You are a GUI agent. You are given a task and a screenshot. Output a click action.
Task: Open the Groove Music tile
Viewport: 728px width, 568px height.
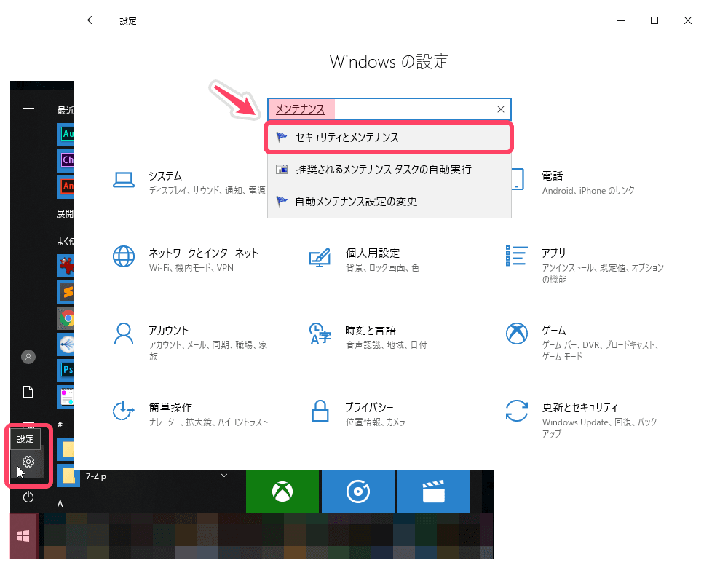[358, 492]
